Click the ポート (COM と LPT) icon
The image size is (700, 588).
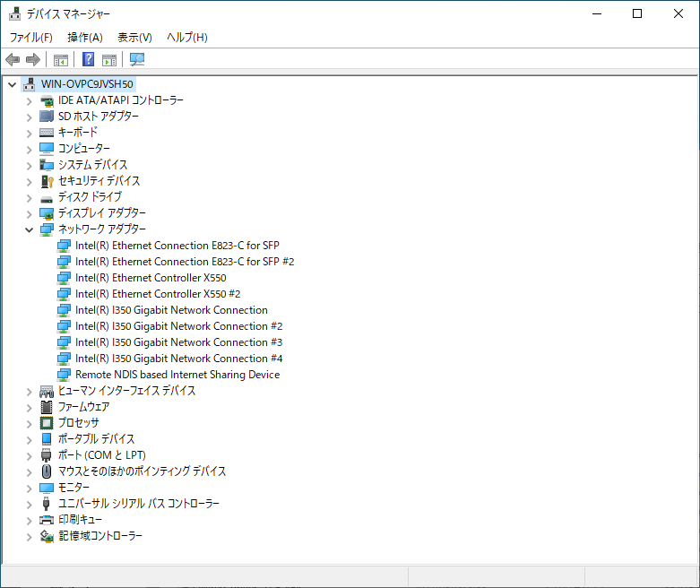point(47,455)
